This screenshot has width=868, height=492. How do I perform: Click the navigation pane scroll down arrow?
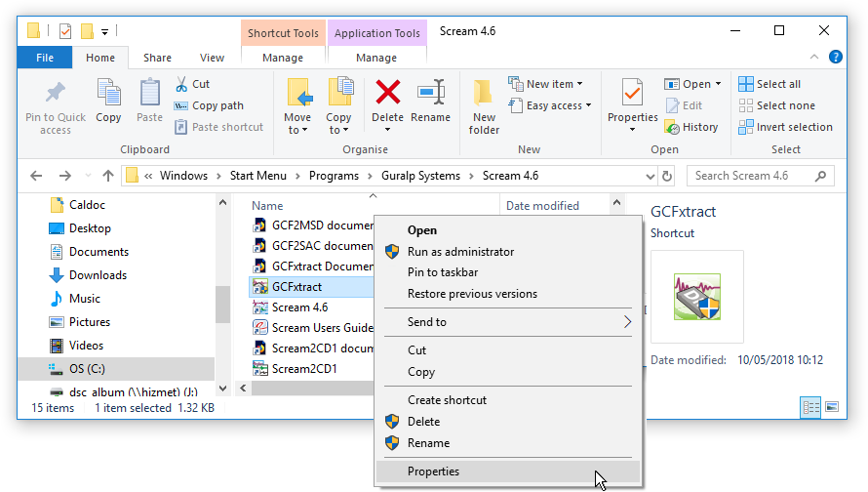[222, 389]
